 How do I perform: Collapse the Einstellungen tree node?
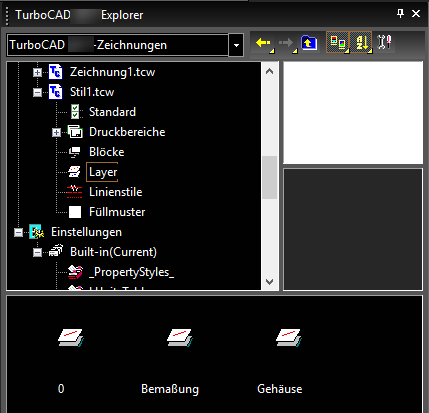pyautogui.click(x=18, y=232)
